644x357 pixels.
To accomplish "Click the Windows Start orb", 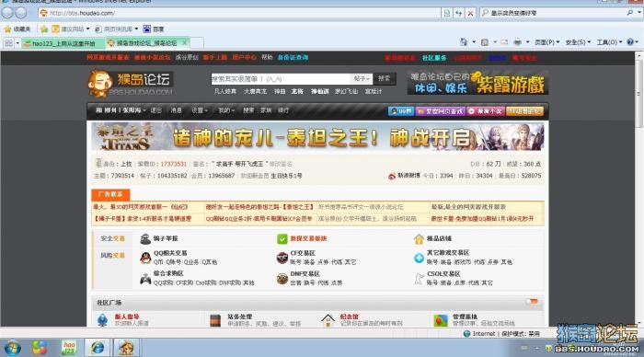I will 12,348.
